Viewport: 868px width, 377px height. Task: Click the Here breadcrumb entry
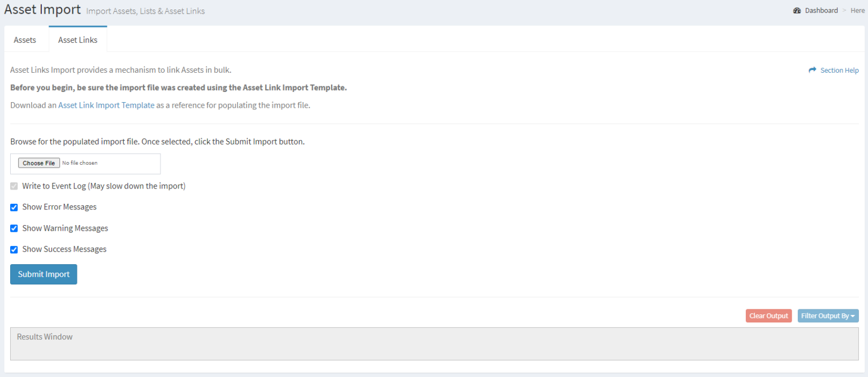(858, 10)
